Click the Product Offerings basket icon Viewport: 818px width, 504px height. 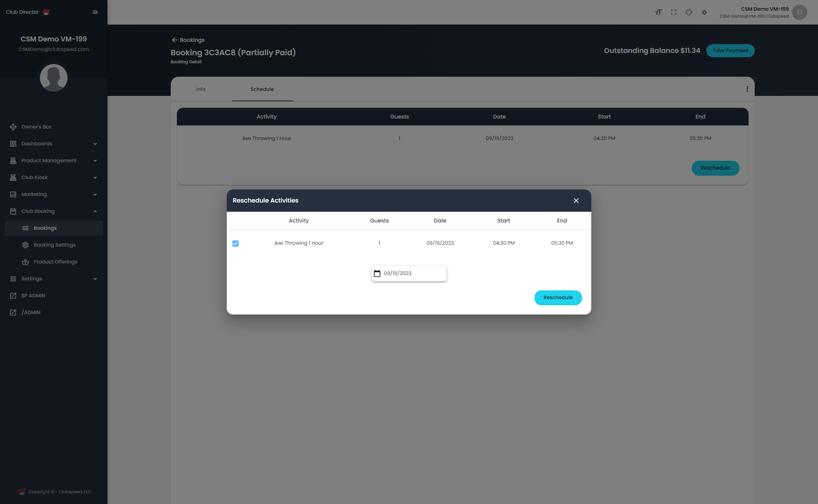pos(25,262)
